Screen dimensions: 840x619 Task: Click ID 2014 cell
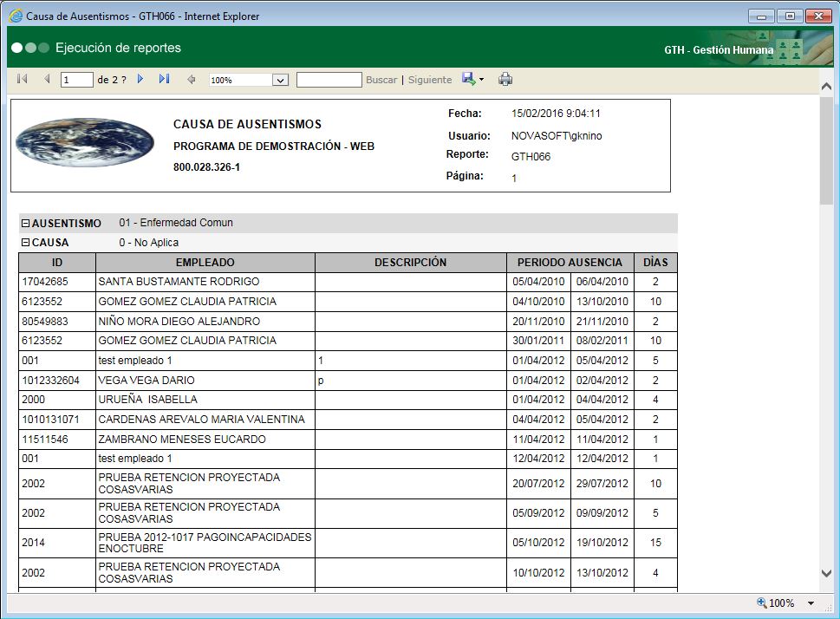pyautogui.click(x=57, y=543)
